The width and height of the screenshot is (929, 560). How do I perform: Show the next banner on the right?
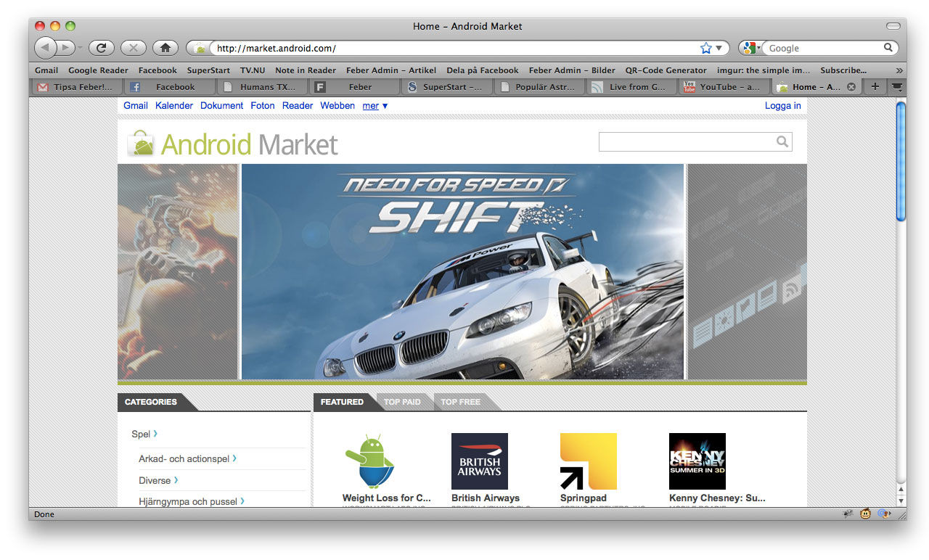tap(747, 271)
